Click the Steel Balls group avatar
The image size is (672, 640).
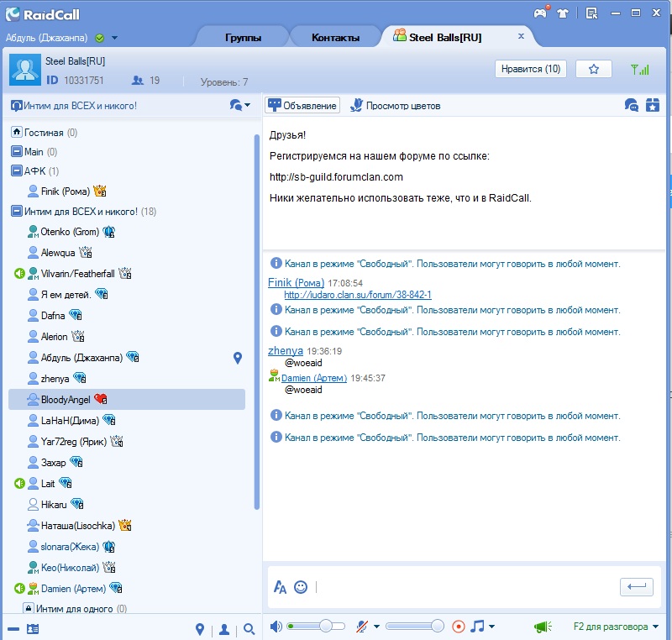[x=25, y=70]
